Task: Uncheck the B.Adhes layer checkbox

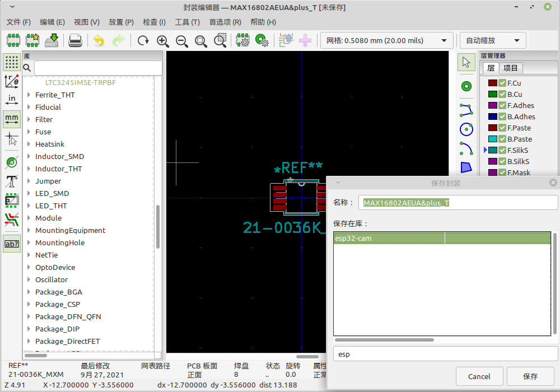Action: (x=502, y=116)
